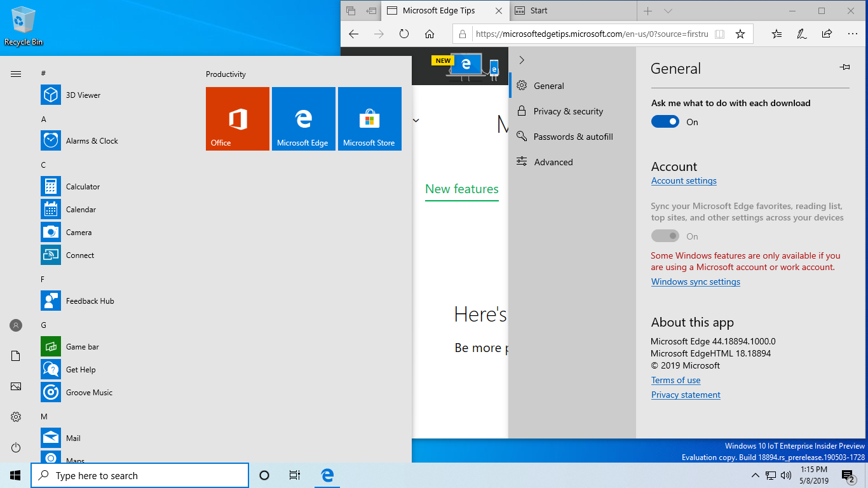The height and width of the screenshot is (488, 868).
Task: Open Feedback Hub from the list
Action: 51,301
